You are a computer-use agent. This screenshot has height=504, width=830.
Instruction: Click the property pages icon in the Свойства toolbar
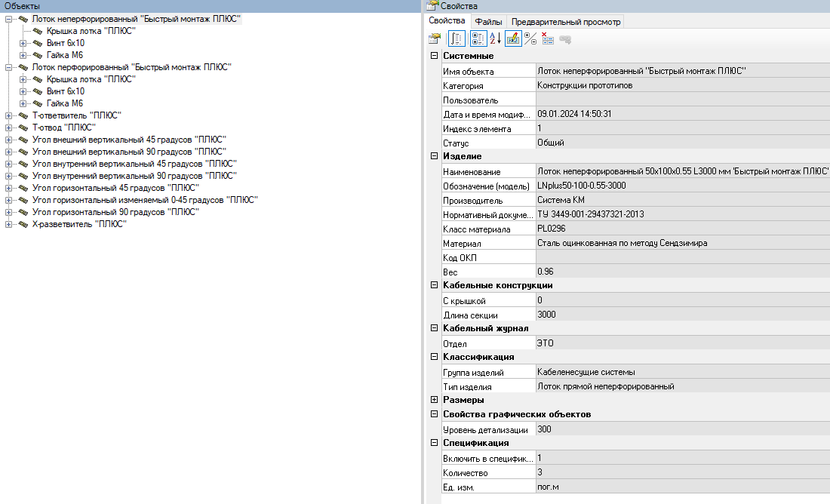pyautogui.click(x=435, y=38)
